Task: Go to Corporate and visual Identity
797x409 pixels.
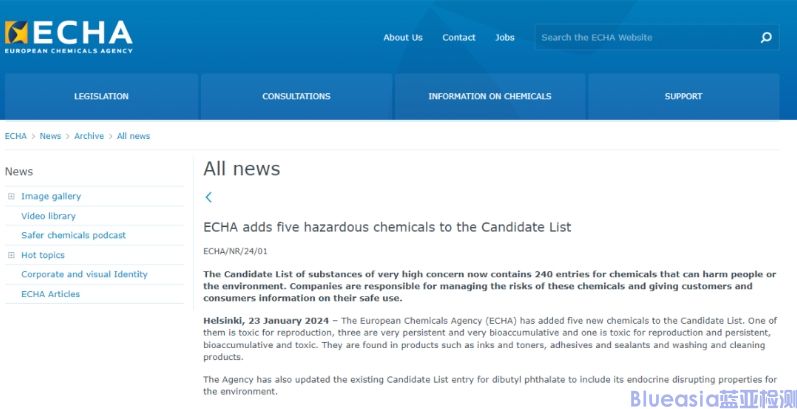Action: (84, 274)
